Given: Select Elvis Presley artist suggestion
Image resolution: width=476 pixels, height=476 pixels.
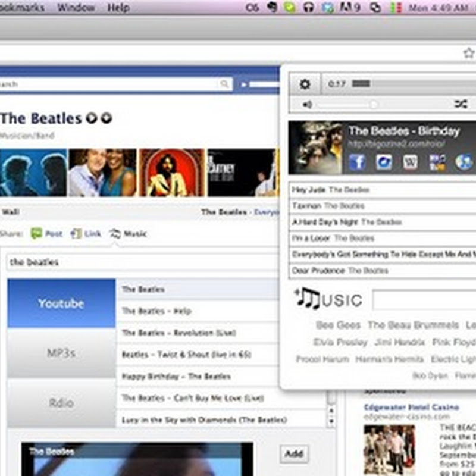Looking at the screenshot, I should (x=340, y=343).
